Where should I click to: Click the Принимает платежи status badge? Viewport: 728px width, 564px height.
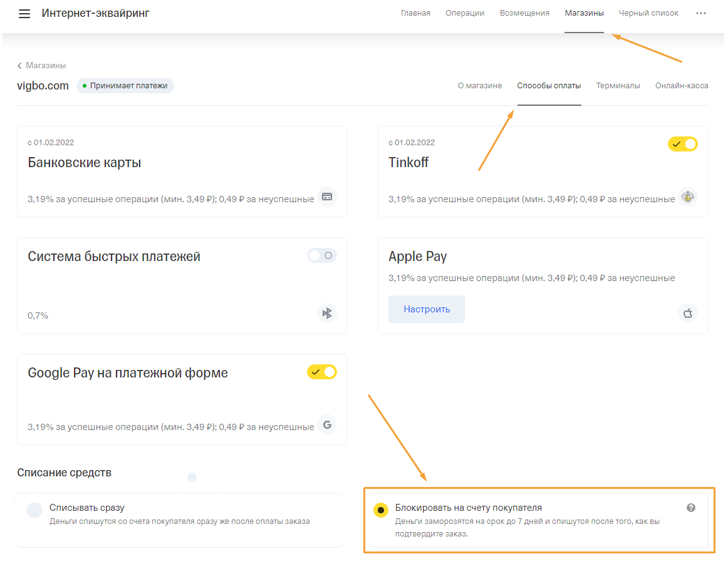click(125, 86)
